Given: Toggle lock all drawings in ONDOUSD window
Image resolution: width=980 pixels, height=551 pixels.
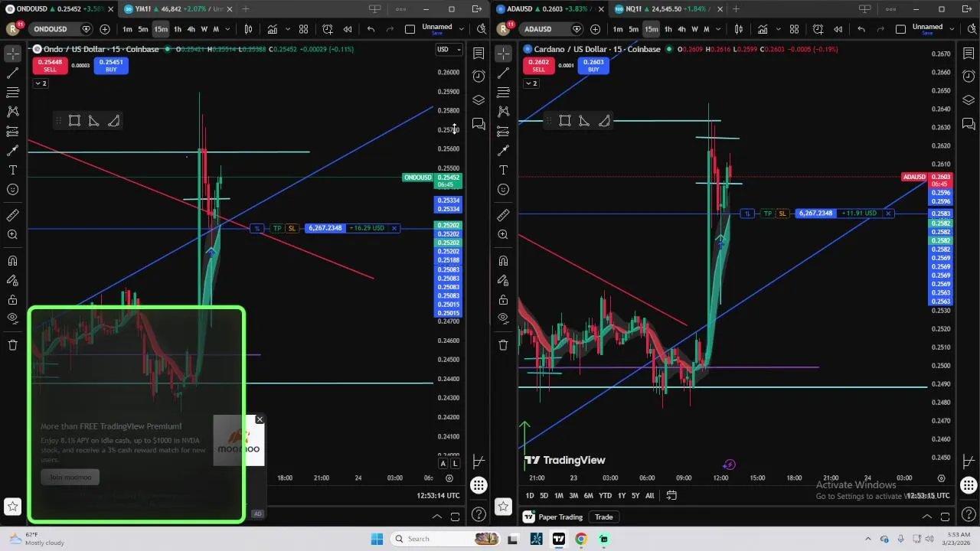Looking at the screenshot, I should click(12, 299).
